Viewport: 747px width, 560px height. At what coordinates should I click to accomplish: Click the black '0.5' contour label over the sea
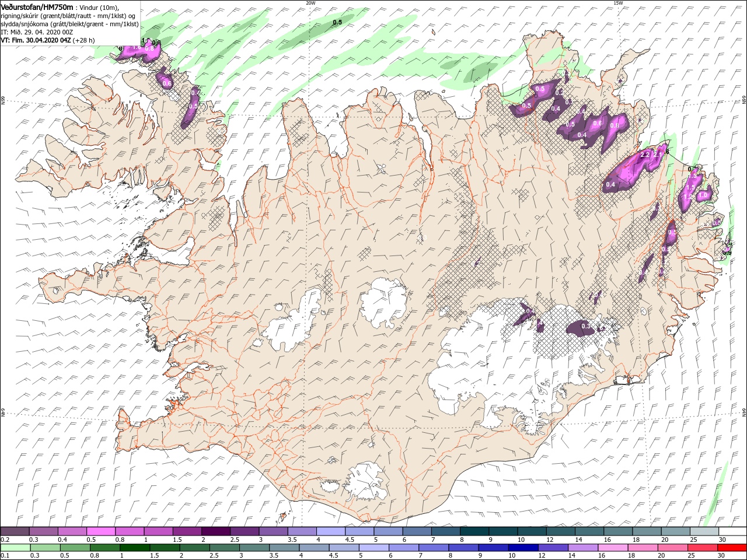pos(337,22)
